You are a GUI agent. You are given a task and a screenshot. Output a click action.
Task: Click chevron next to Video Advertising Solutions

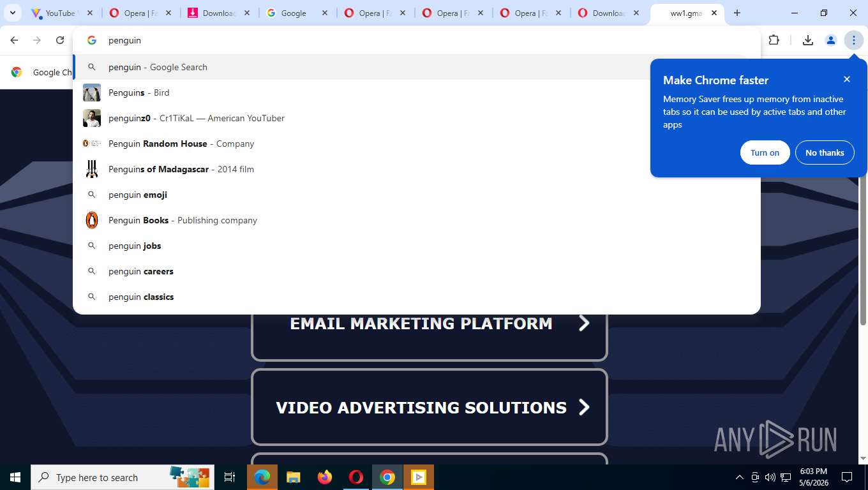click(583, 407)
